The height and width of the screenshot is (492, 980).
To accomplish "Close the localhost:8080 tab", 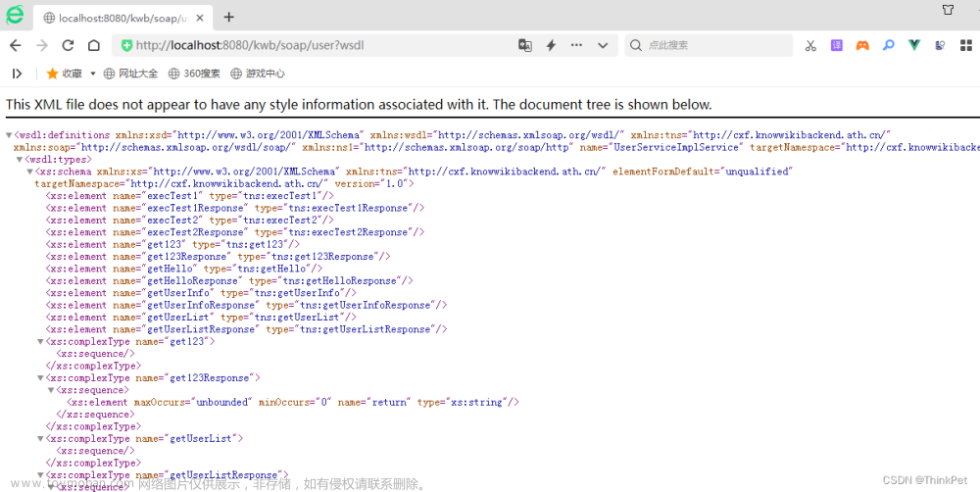I will pyautogui.click(x=200, y=18).
